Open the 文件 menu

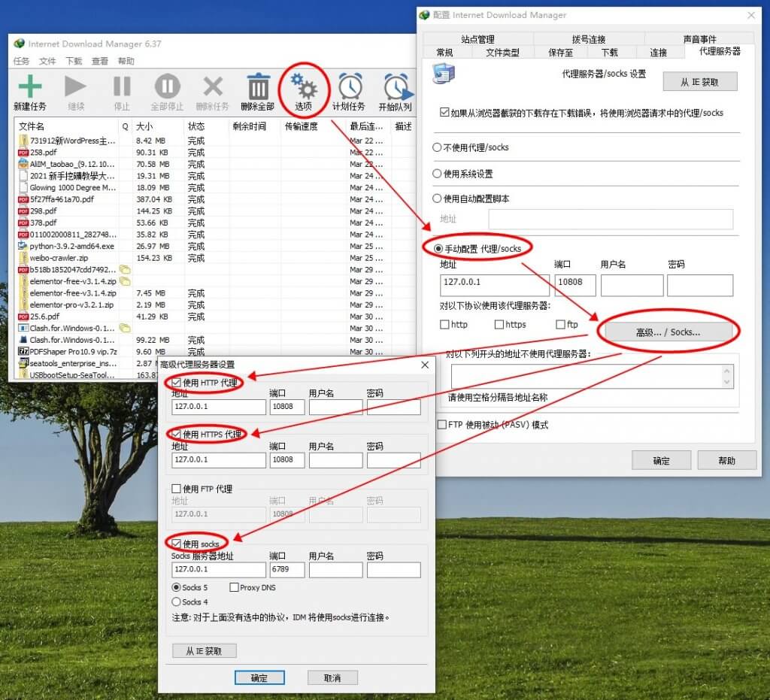pos(47,61)
